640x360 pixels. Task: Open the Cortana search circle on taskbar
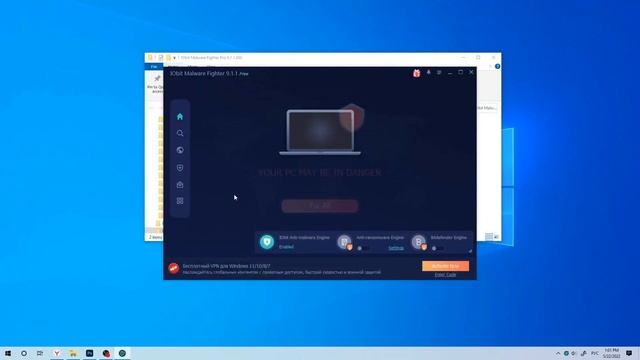(24, 353)
